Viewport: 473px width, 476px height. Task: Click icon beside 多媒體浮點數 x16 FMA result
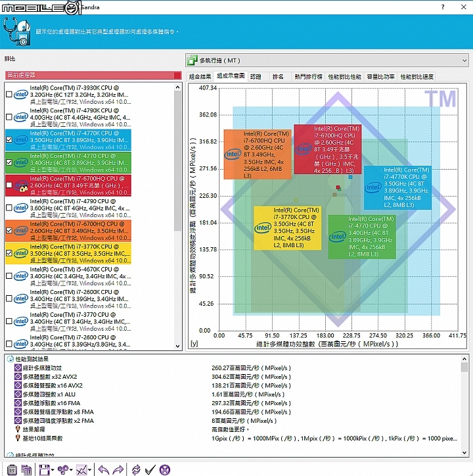18,403
